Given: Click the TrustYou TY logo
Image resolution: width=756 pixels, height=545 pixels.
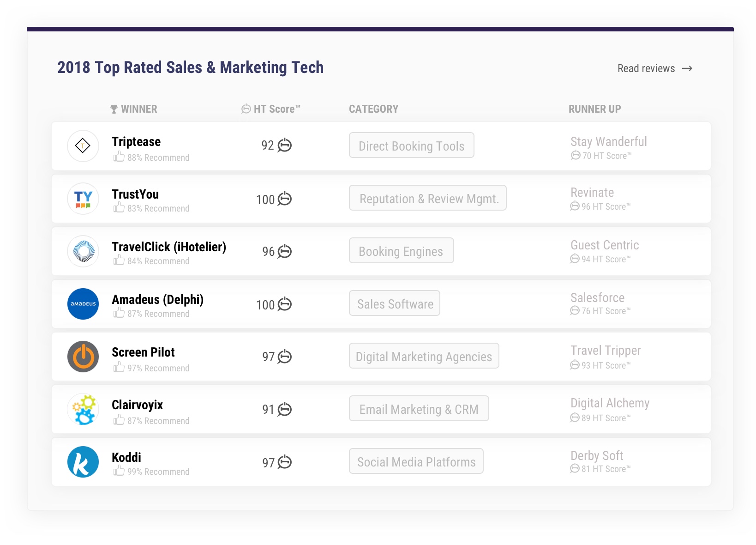Looking at the screenshot, I should pyautogui.click(x=83, y=199).
